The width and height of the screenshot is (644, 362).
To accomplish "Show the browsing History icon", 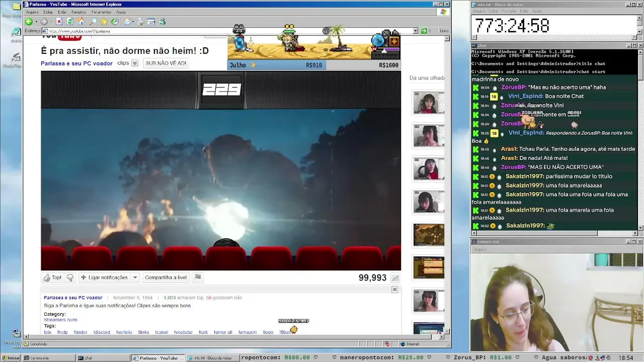I will [x=115, y=22].
